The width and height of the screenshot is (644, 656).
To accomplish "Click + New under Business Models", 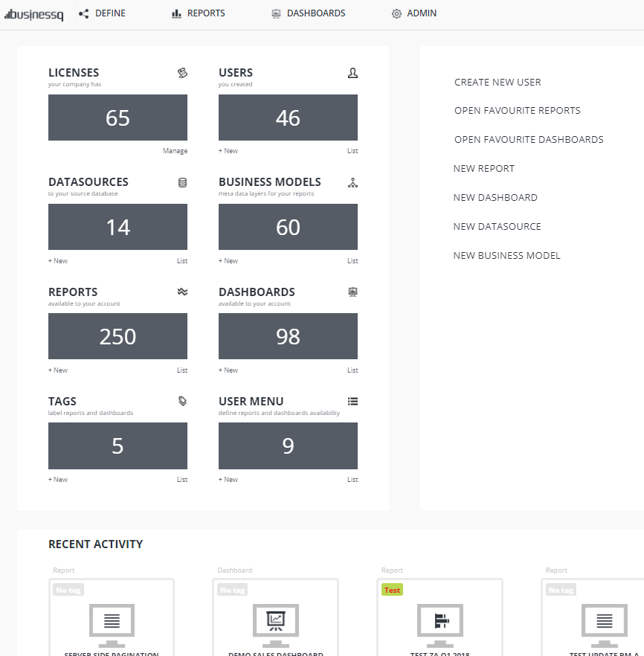I will point(228,260).
